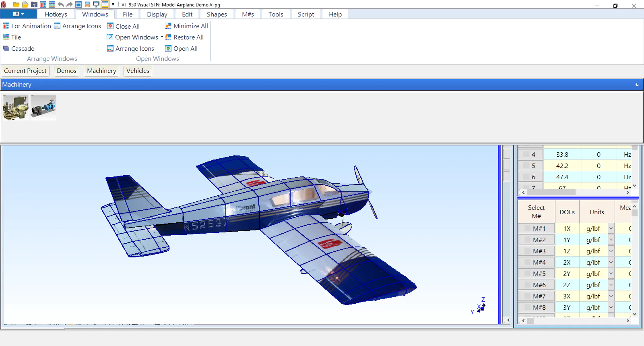The height and width of the screenshot is (346, 644).
Task: Open the units dropdown for M#4
Action: (x=611, y=262)
